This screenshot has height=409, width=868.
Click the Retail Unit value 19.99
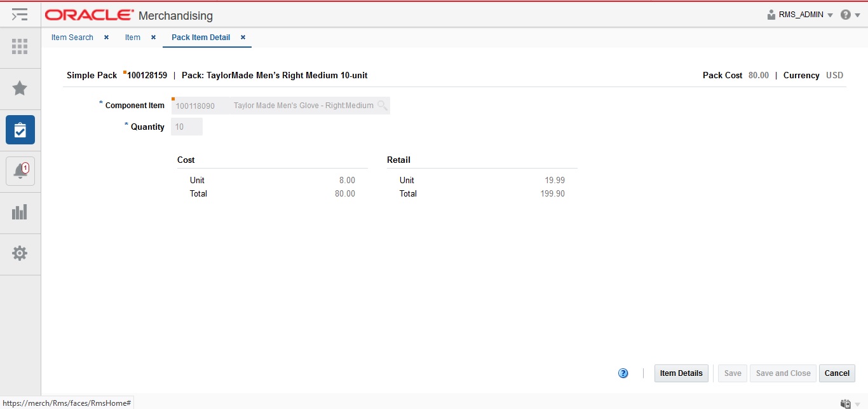[x=555, y=180]
